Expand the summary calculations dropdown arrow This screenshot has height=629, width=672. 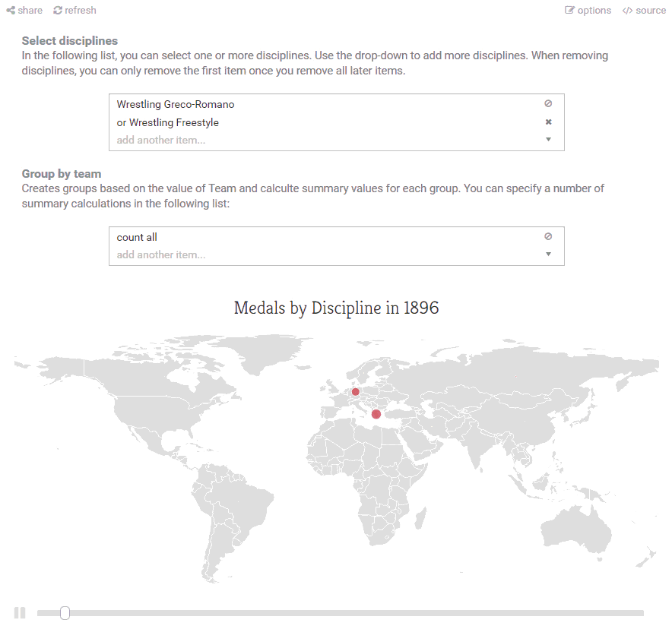pyautogui.click(x=548, y=254)
